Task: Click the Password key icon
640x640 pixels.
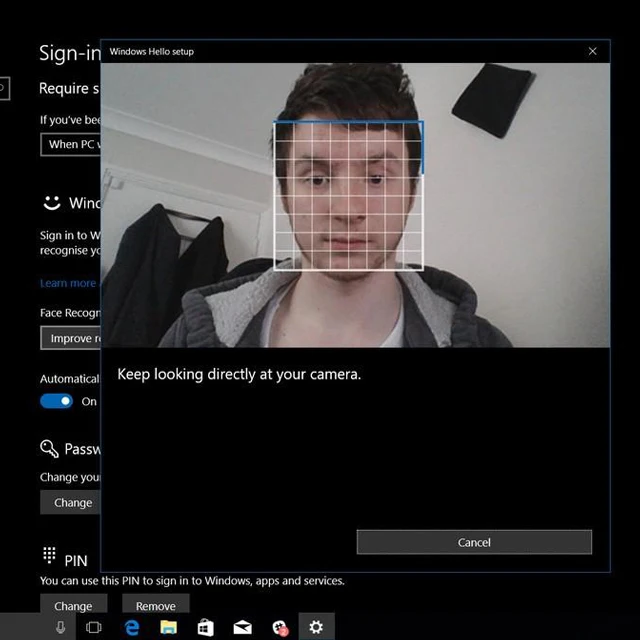Action: [x=49, y=449]
